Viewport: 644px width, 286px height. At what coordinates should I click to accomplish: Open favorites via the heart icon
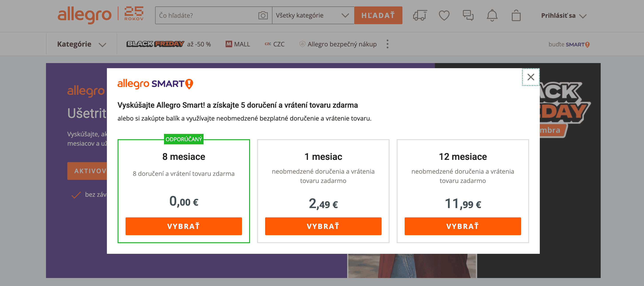pos(444,16)
